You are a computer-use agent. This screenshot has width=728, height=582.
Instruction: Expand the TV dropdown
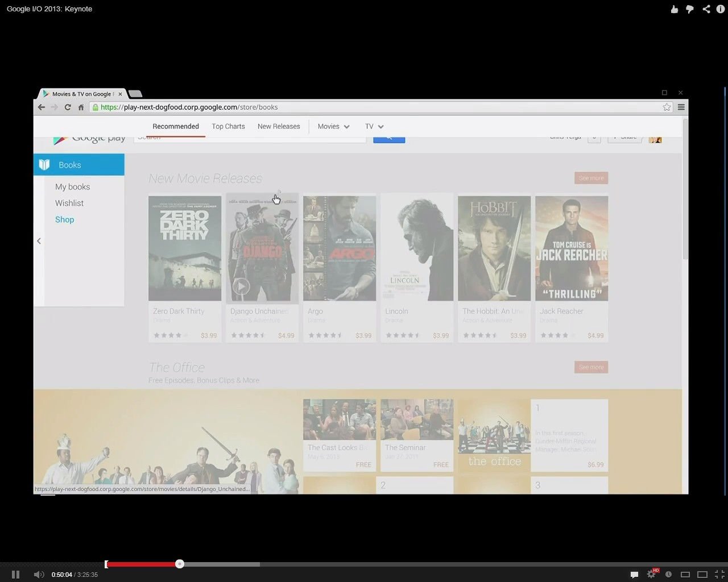click(374, 126)
